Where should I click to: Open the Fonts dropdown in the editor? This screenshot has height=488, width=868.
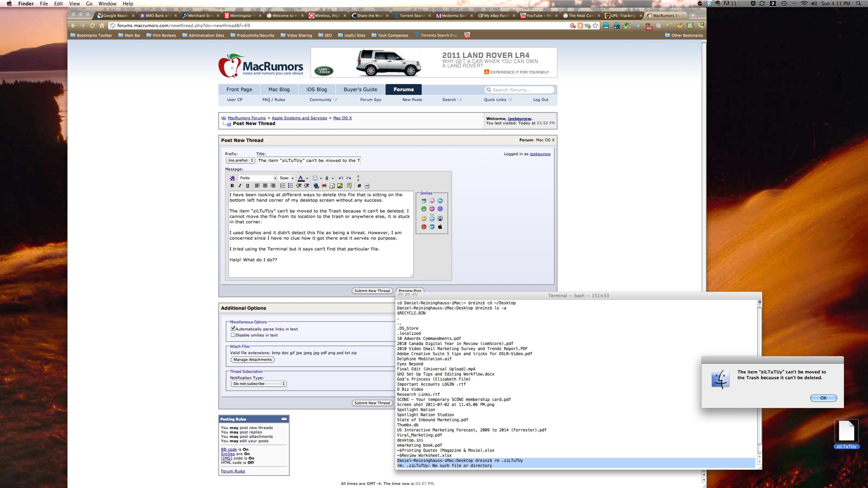(x=258, y=178)
